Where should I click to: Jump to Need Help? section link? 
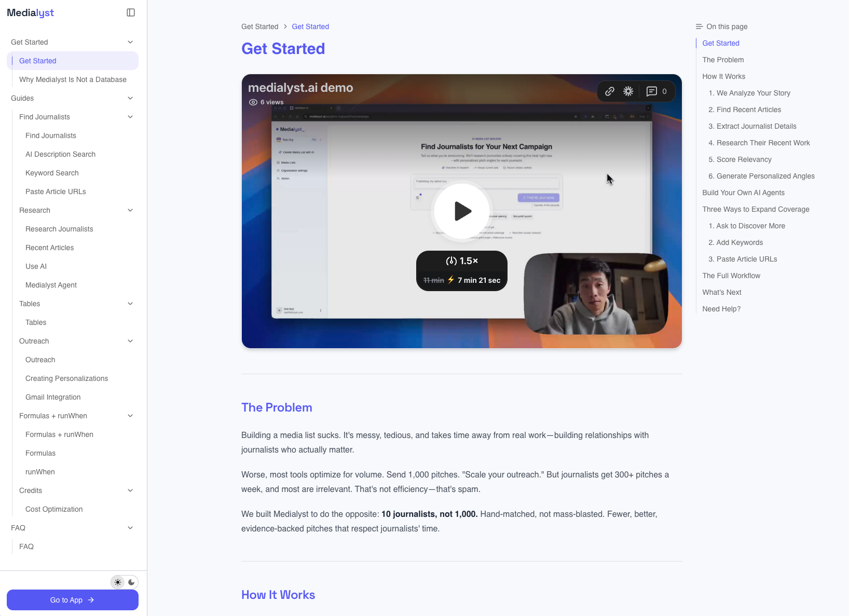721,309
